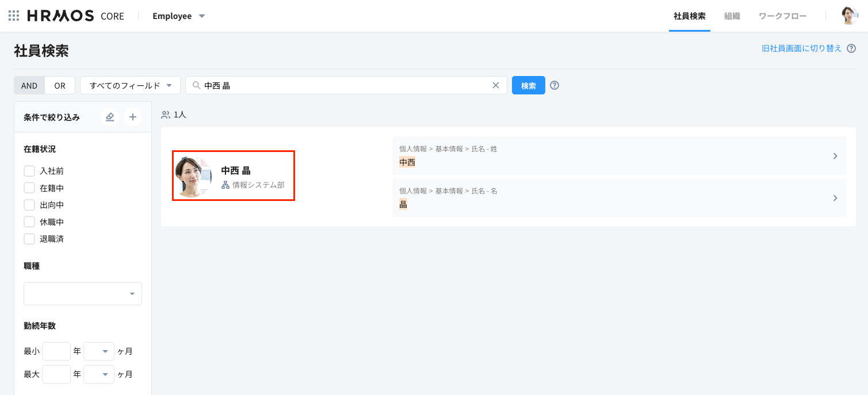868x395 pixels.
Task: Open the ワークフロー tab
Action: click(782, 16)
